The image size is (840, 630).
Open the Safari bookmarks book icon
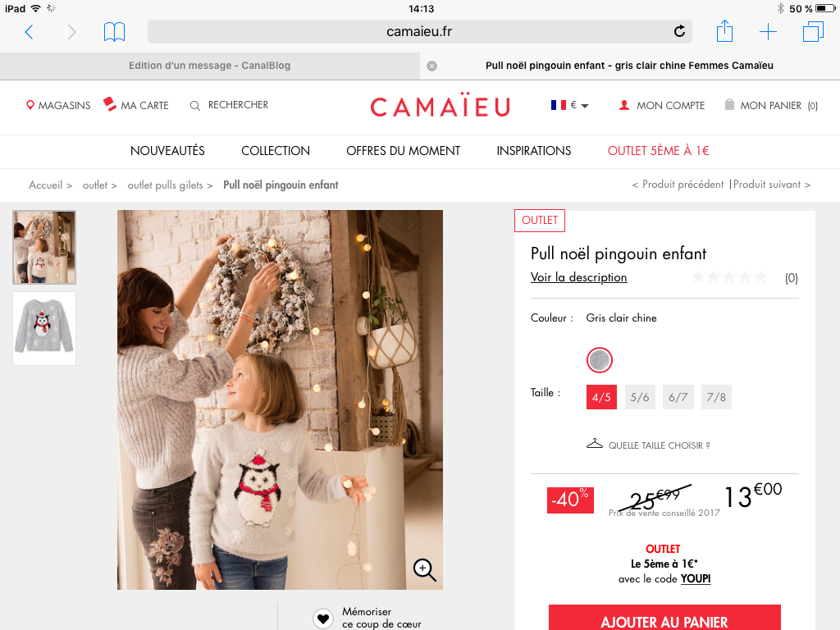coord(114,32)
